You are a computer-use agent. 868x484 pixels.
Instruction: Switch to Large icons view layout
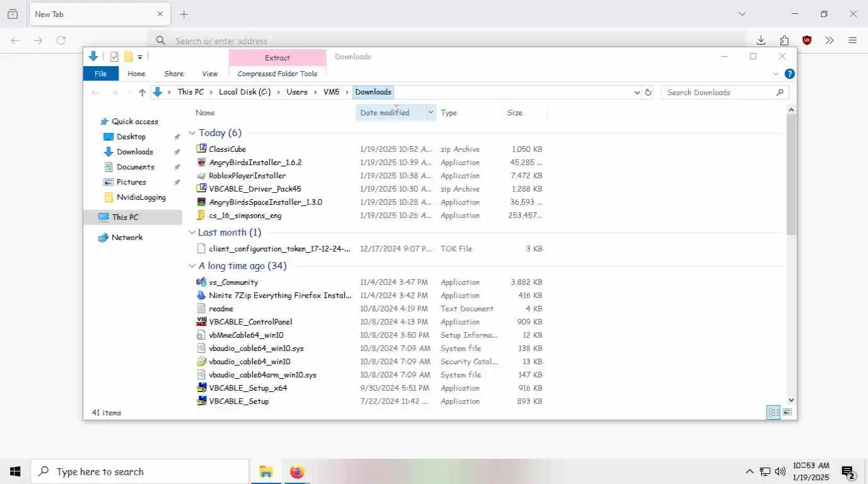pos(787,413)
